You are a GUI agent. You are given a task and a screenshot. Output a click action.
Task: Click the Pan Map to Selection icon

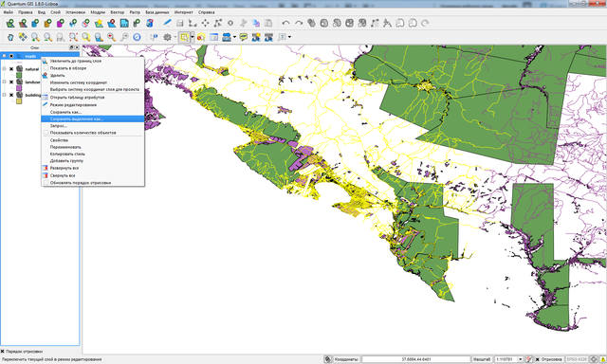[x=23, y=37]
